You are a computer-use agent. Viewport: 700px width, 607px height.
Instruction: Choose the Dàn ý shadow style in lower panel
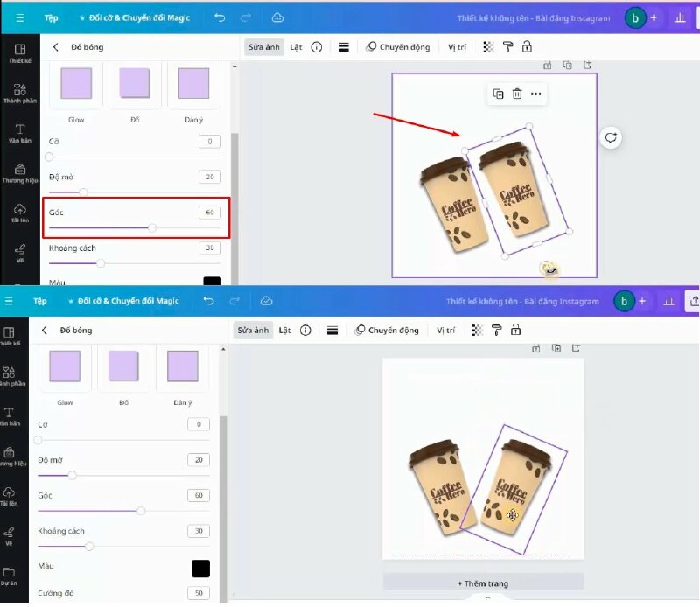(x=182, y=368)
